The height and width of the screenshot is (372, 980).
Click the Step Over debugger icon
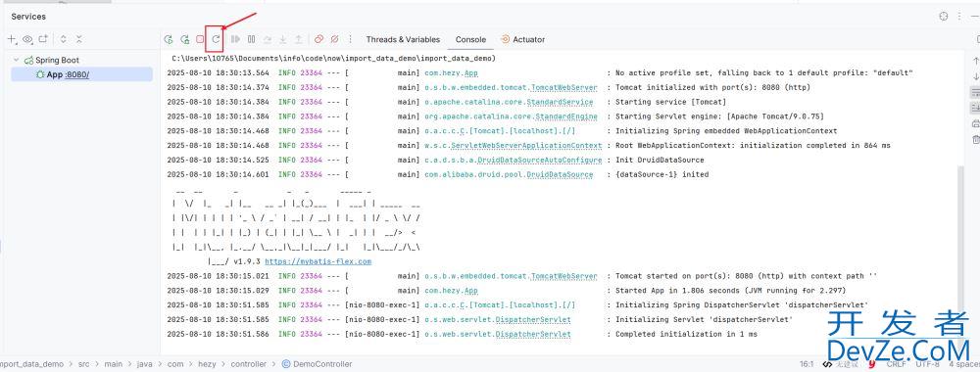pos(267,39)
